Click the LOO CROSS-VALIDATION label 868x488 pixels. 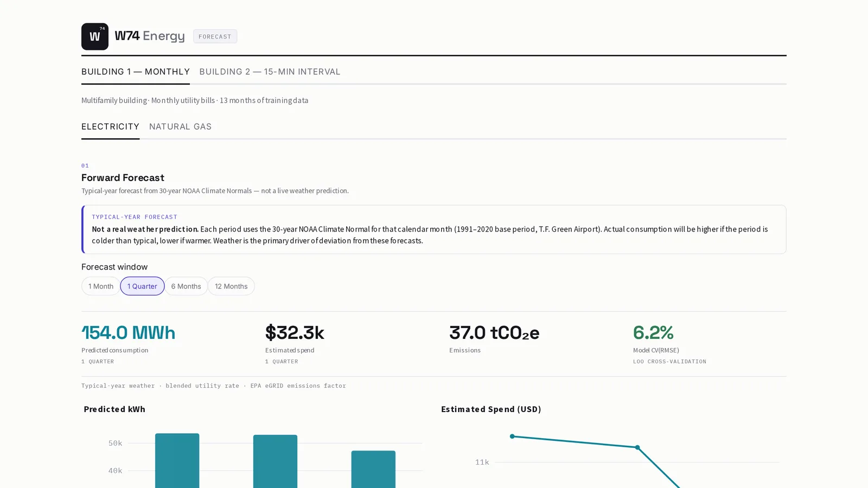669,362
